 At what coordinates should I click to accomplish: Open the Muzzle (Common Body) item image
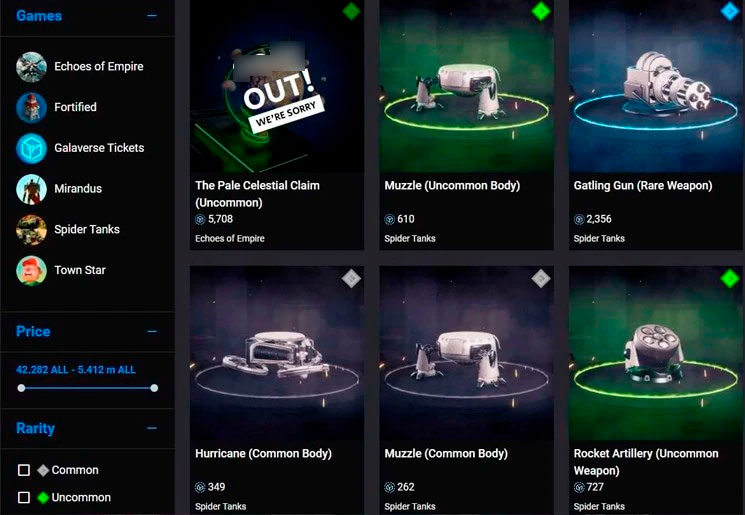click(x=467, y=353)
